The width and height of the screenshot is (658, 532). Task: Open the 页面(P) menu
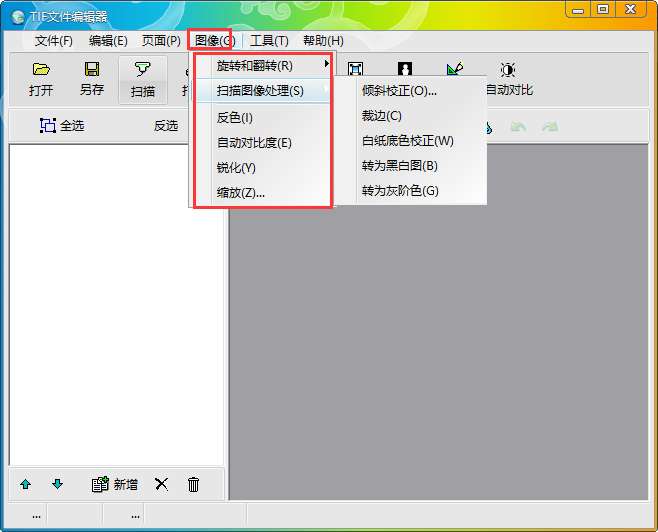pos(161,41)
